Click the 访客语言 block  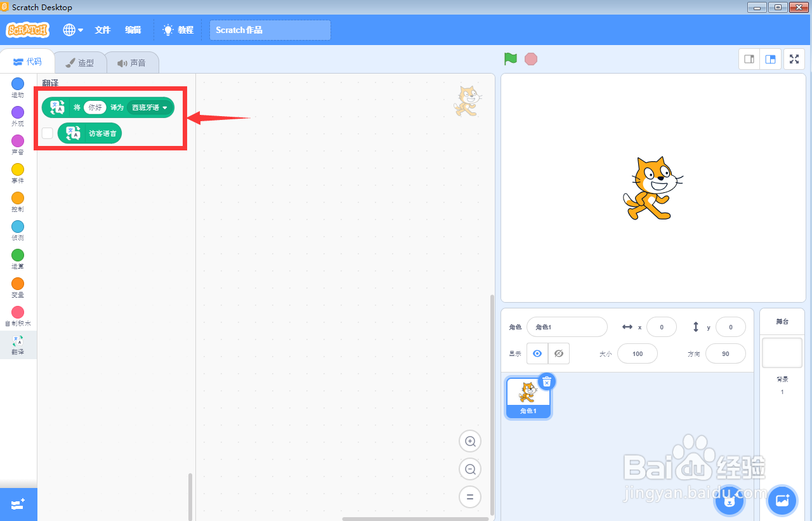coord(89,133)
